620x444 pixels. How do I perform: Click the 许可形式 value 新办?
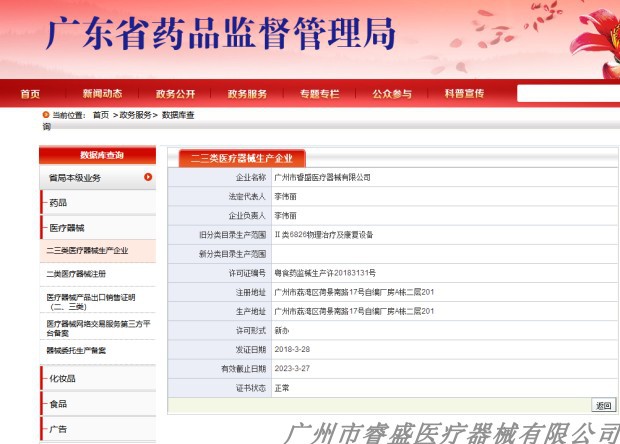click(282, 331)
